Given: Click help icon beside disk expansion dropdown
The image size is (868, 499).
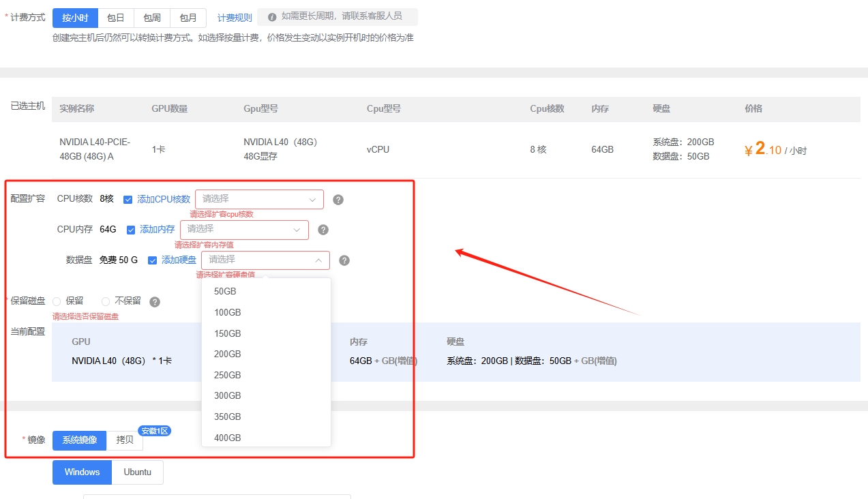Looking at the screenshot, I should (x=344, y=260).
